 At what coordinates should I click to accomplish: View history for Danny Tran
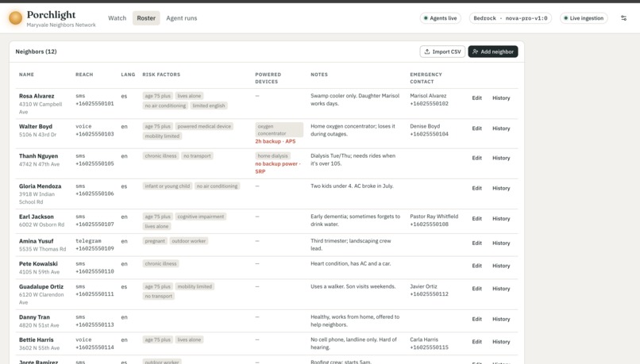click(x=501, y=319)
